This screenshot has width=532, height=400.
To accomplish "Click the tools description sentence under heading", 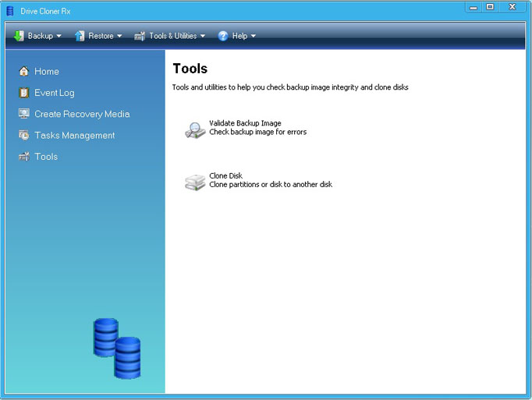I will (x=290, y=87).
